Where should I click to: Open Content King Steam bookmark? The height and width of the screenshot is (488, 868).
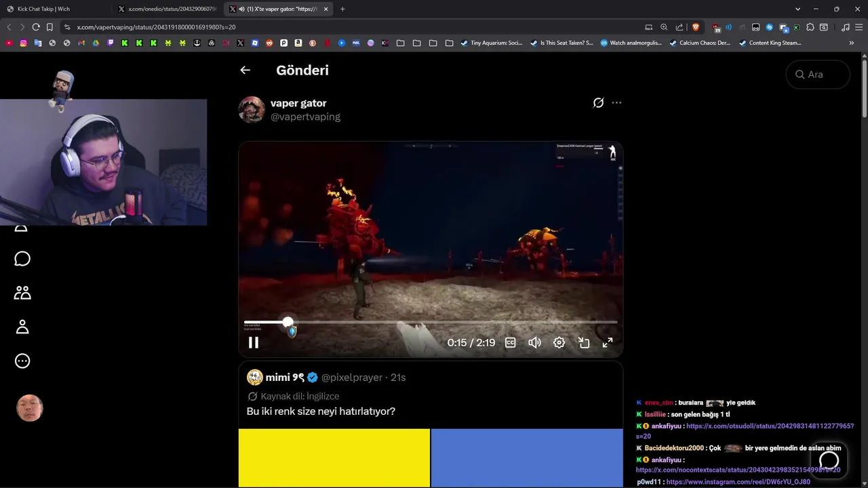coord(770,43)
